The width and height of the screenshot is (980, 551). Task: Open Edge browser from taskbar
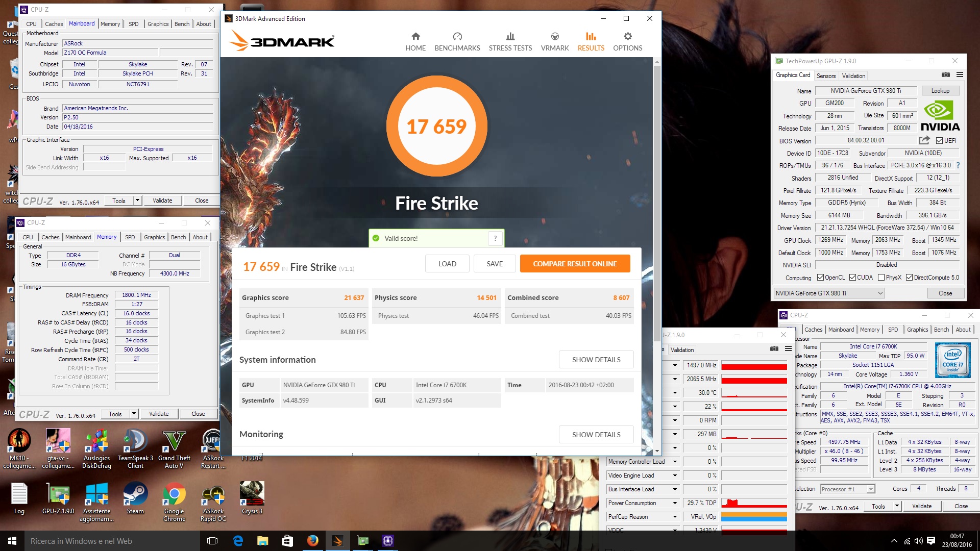(238, 541)
